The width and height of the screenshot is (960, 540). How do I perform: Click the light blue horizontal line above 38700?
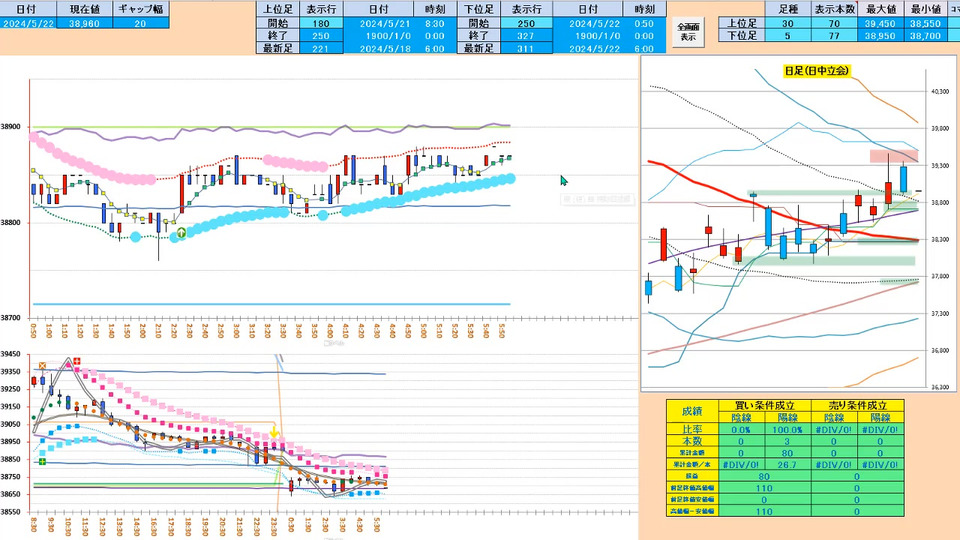[271, 304]
